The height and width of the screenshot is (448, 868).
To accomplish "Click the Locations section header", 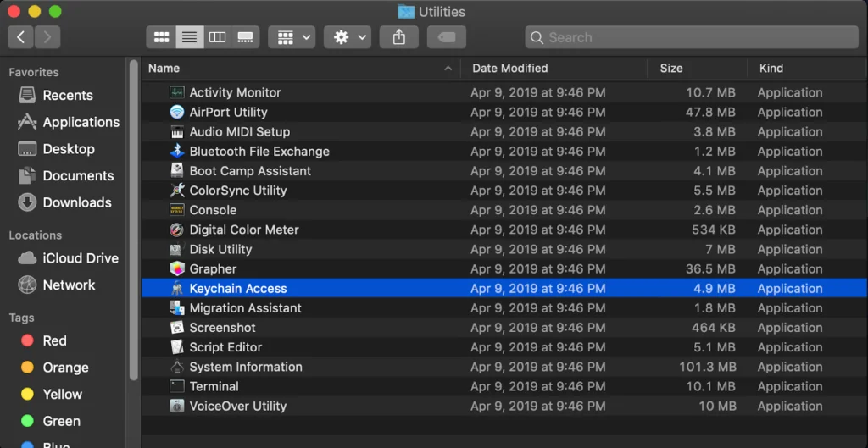I will coord(35,235).
